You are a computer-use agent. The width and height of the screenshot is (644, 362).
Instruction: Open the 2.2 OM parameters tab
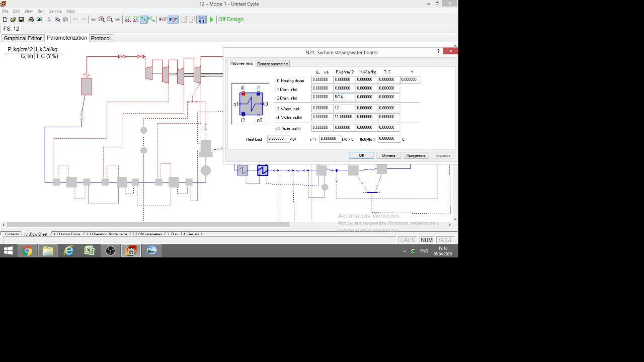[x=147, y=234]
